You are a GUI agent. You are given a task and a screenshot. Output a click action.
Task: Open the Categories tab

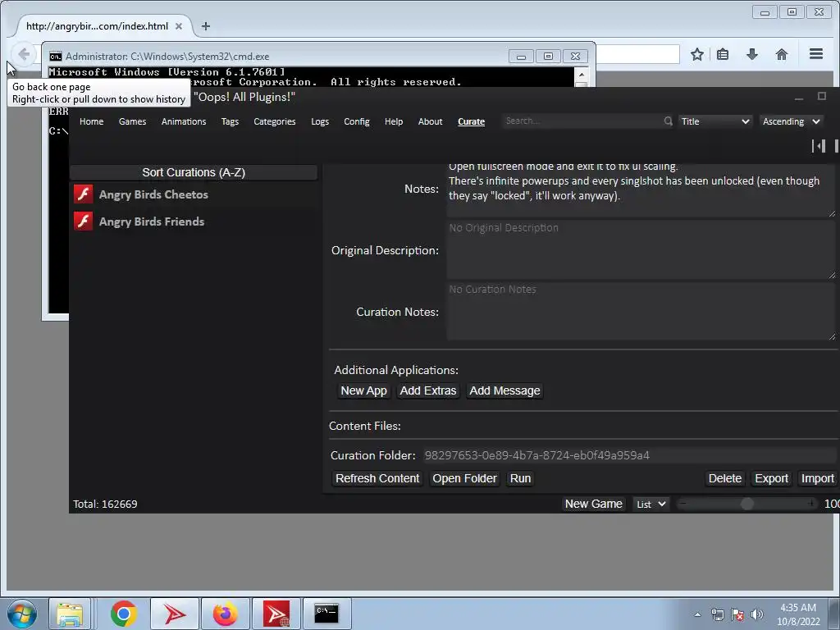point(274,121)
